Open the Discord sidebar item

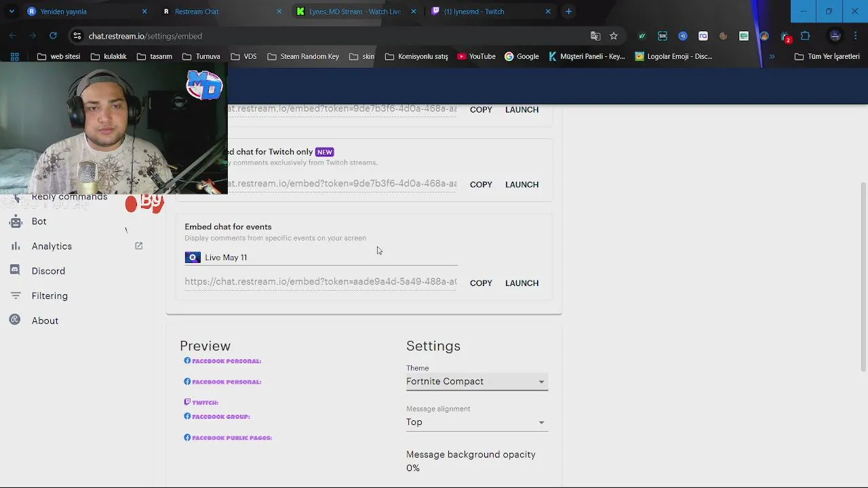click(x=48, y=271)
